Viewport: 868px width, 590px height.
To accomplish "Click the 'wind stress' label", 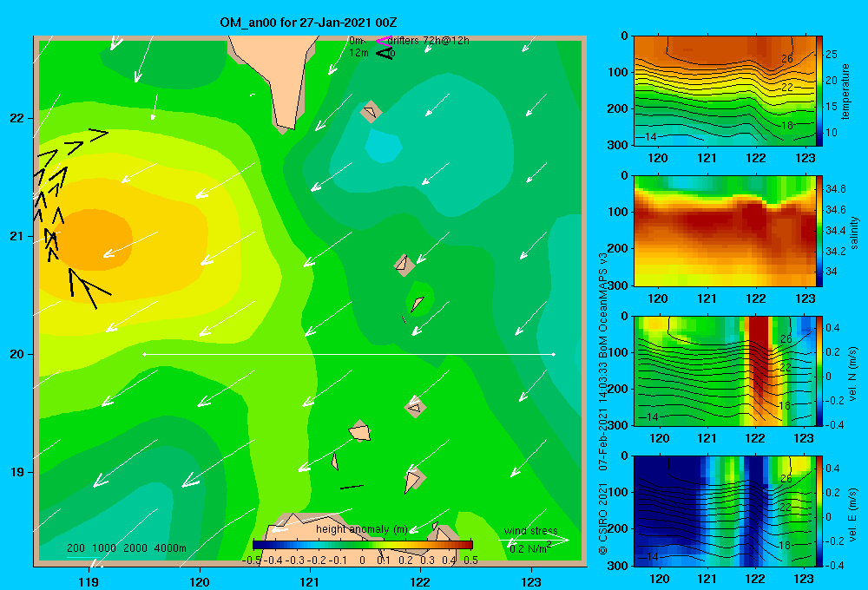I will (x=530, y=530).
